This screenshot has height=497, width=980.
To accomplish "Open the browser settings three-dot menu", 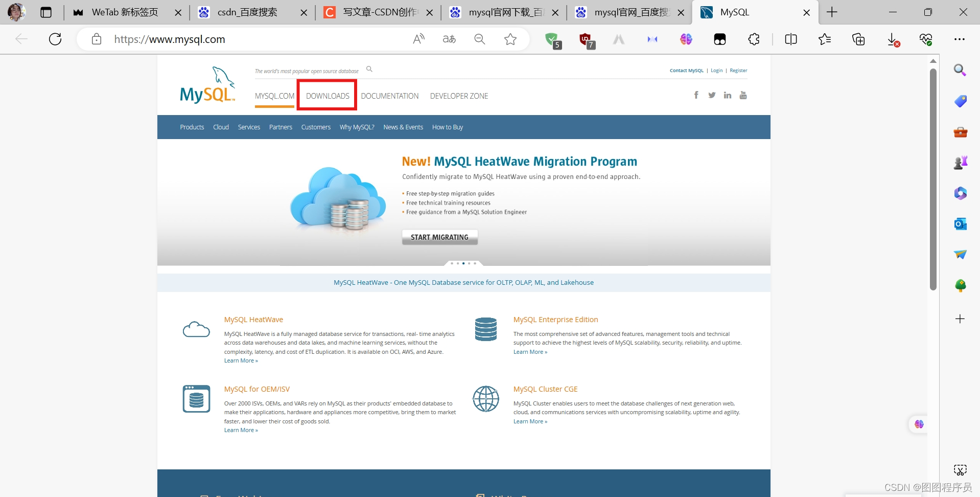I will tap(960, 39).
